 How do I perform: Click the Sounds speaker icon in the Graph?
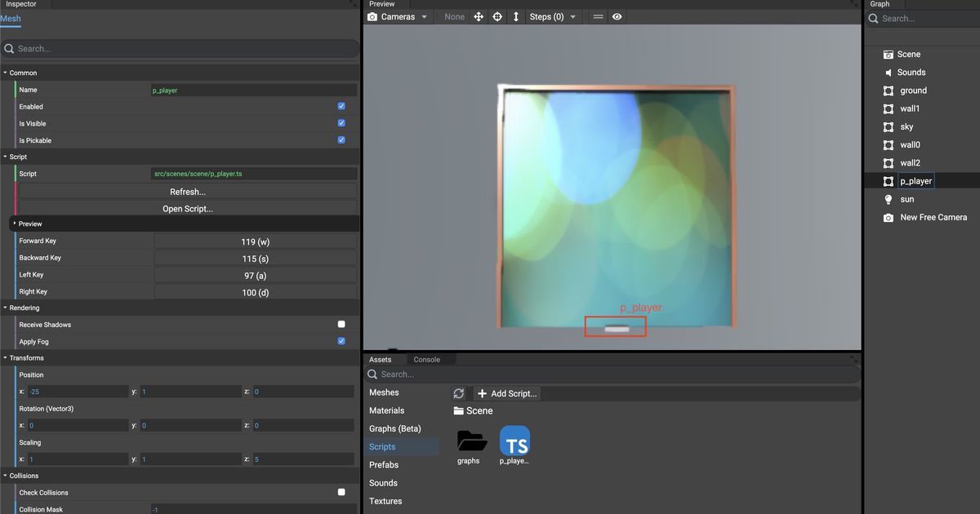(888, 72)
